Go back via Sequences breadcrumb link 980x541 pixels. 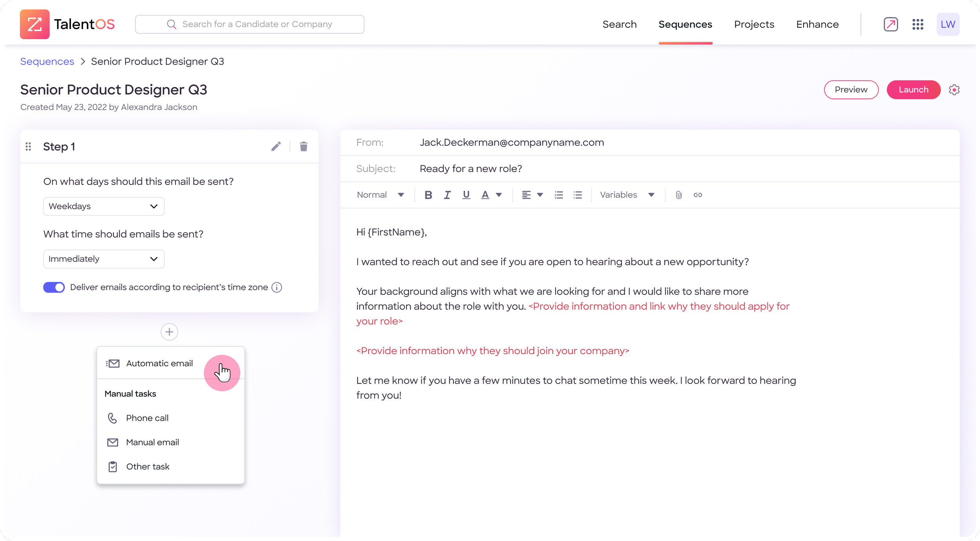[x=47, y=62]
